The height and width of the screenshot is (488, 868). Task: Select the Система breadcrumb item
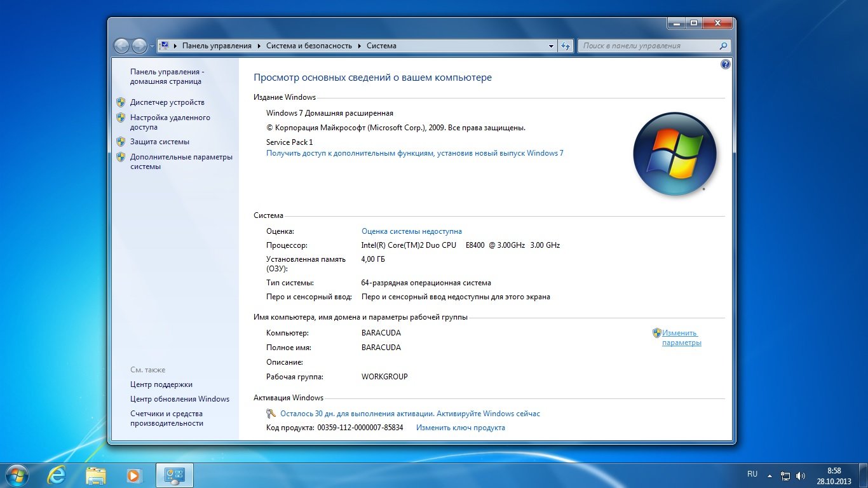pyautogui.click(x=381, y=46)
